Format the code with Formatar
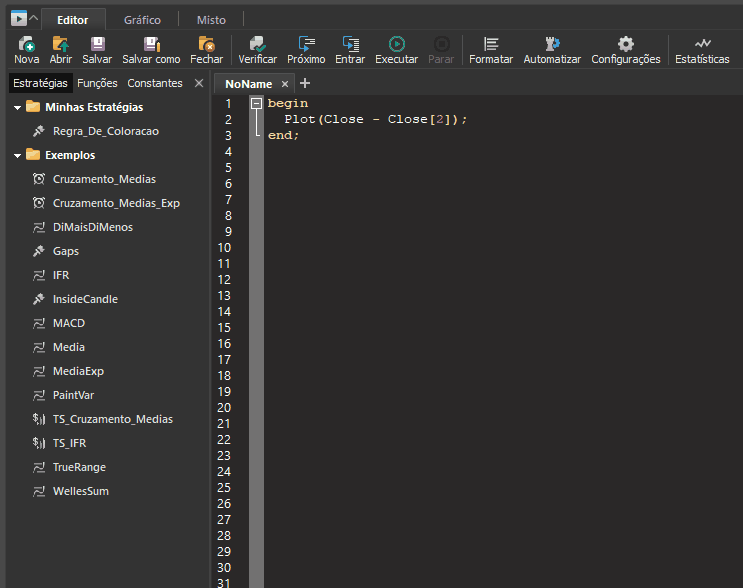This screenshot has height=588, width=743. [490, 50]
